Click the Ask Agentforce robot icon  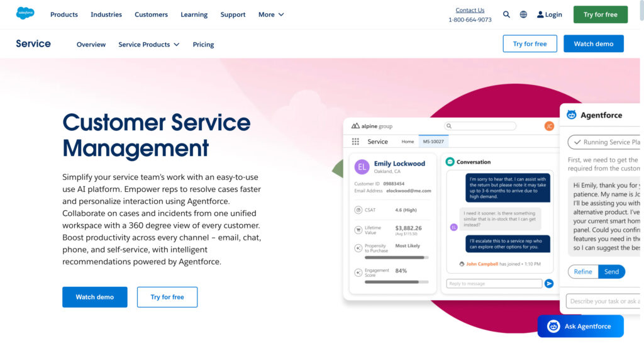pos(553,326)
